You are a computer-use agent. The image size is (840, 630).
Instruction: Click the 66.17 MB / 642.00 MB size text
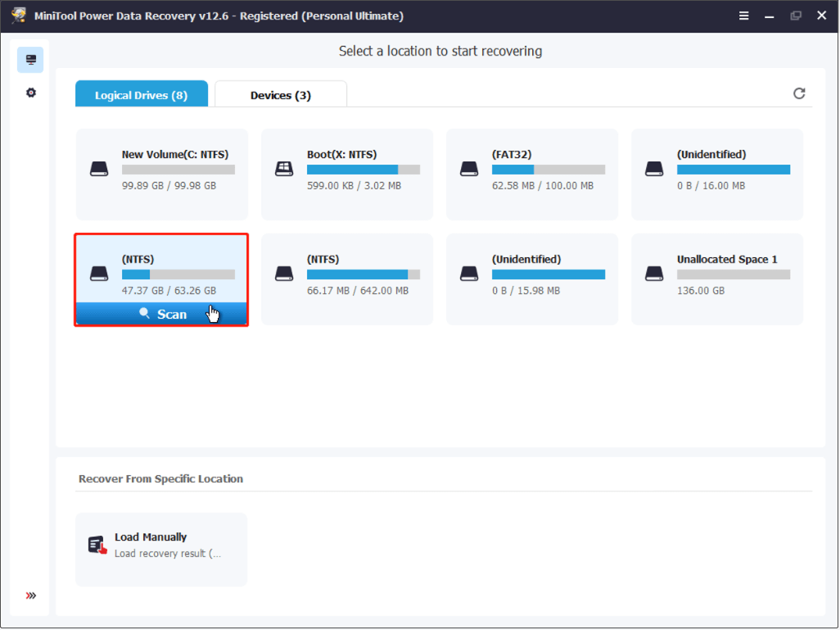(x=358, y=291)
